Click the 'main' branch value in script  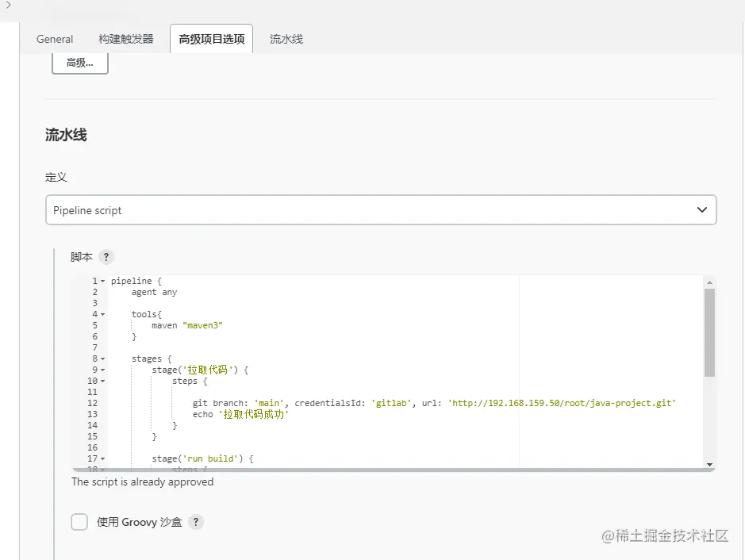(x=270, y=403)
